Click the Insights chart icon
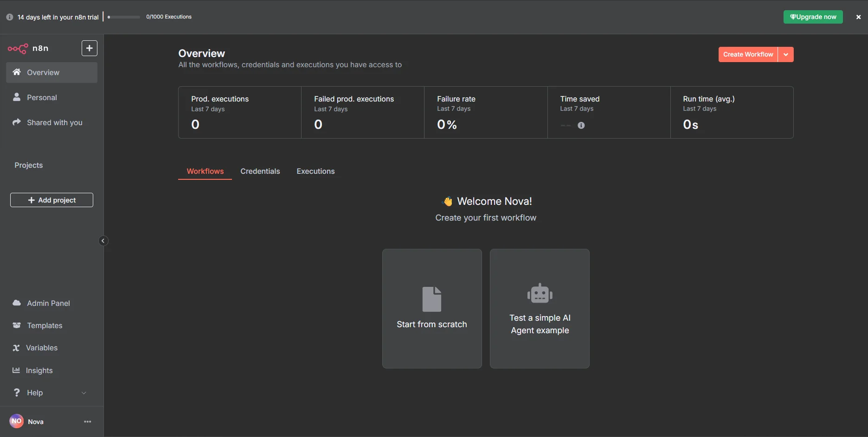This screenshot has width=868, height=437. tap(16, 370)
